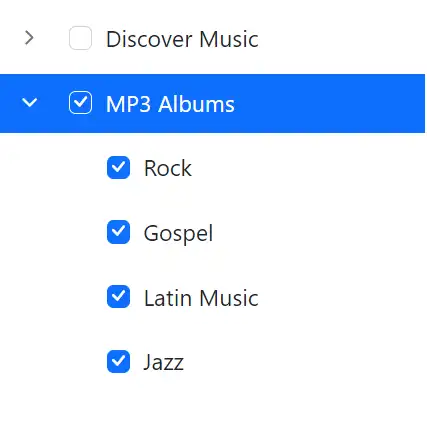
Task: Select the Latin Music item label
Action: point(201,298)
